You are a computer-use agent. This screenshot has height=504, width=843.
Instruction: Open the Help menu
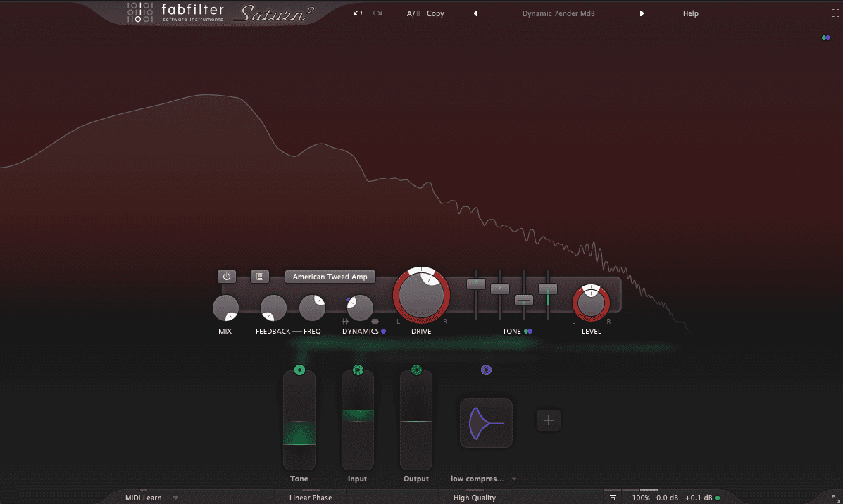[x=690, y=13]
